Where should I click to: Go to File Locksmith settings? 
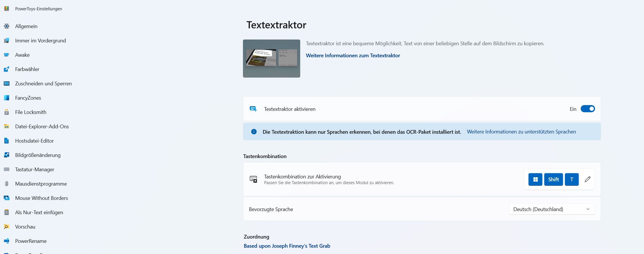click(x=31, y=112)
